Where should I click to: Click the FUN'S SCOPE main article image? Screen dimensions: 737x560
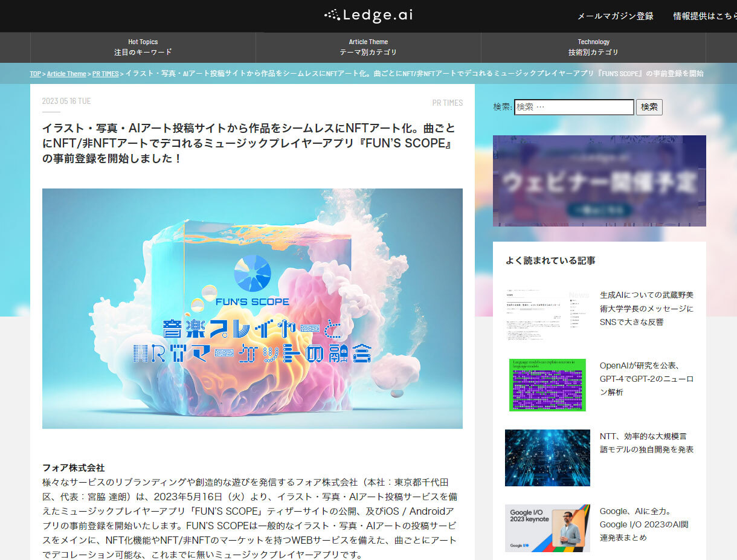click(x=252, y=308)
